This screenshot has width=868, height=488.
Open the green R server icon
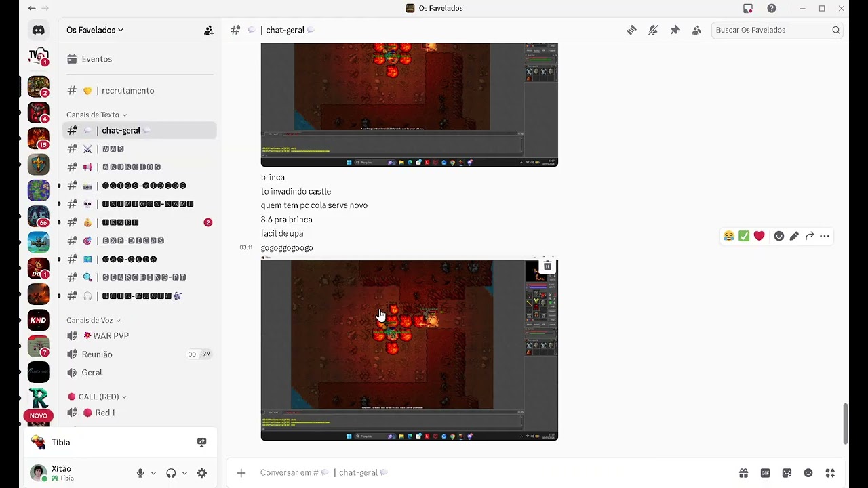point(39,398)
